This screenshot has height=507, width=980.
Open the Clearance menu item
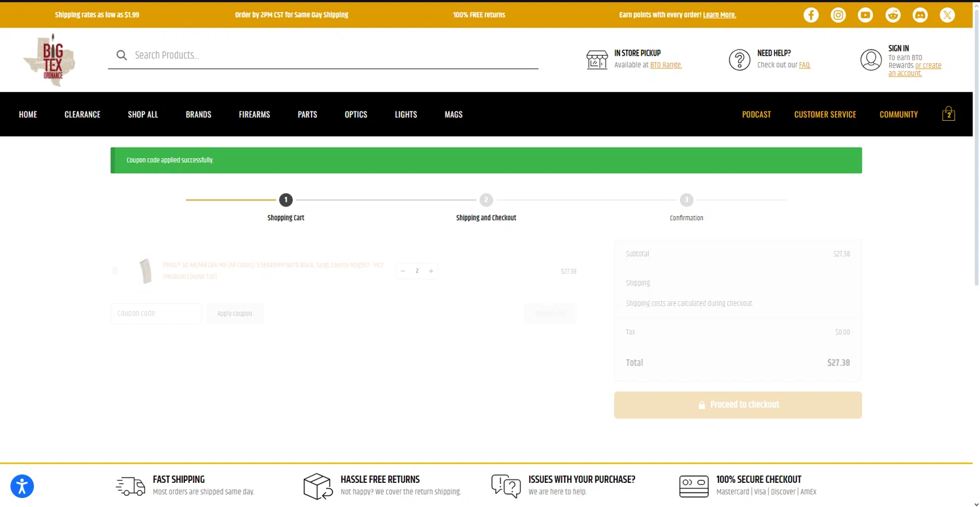(x=82, y=114)
